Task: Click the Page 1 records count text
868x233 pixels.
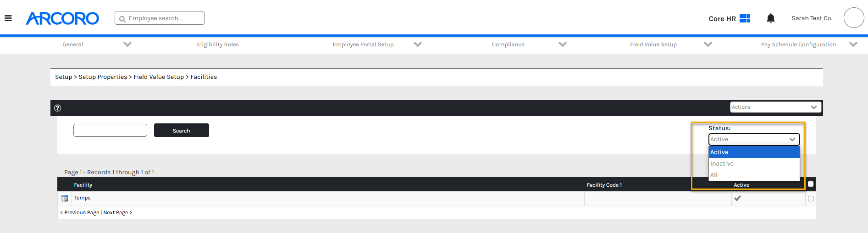Action: point(109,172)
